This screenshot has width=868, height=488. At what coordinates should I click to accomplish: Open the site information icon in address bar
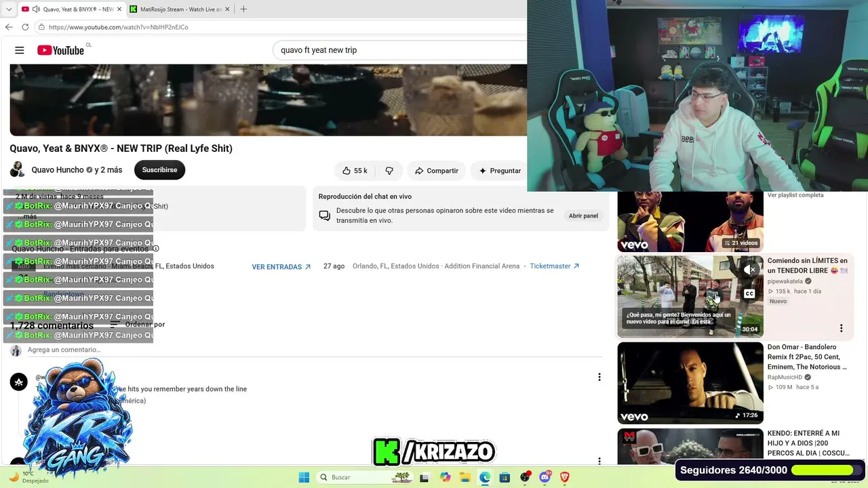(41, 27)
